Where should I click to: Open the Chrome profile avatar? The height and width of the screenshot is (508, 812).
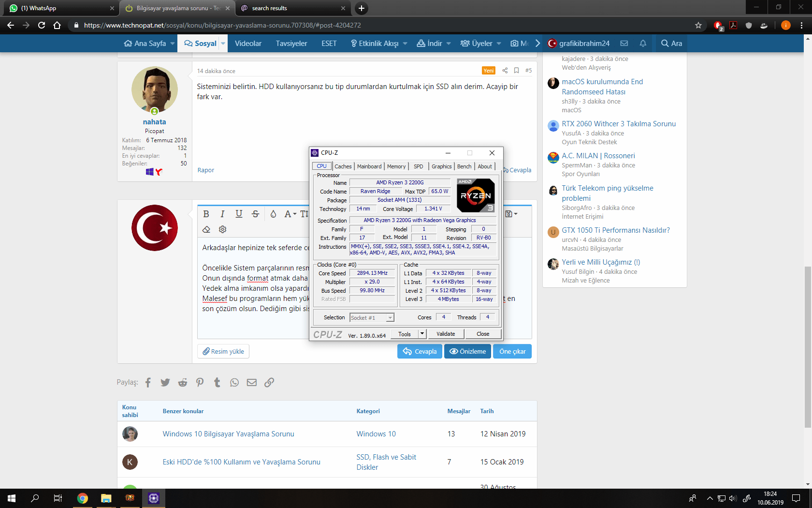(786, 25)
